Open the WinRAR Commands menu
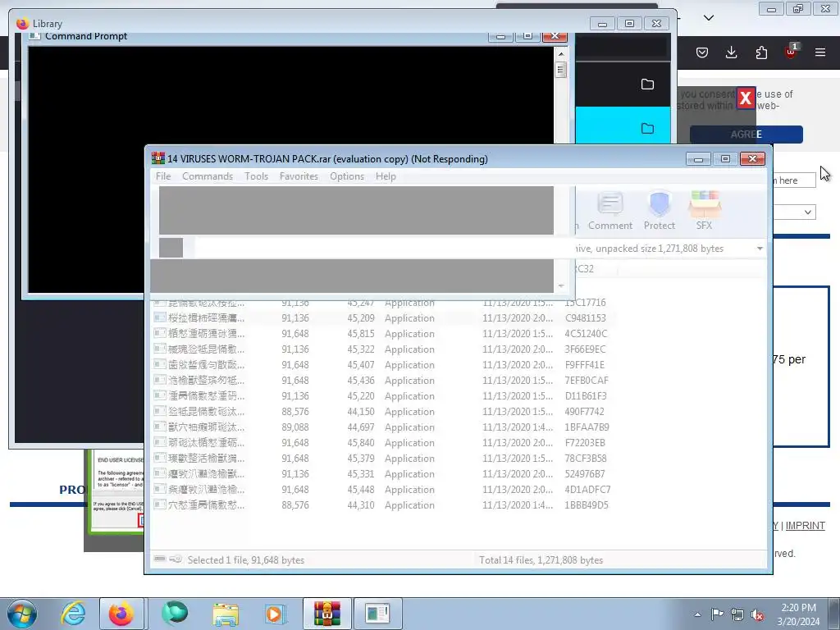 pyautogui.click(x=208, y=176)
